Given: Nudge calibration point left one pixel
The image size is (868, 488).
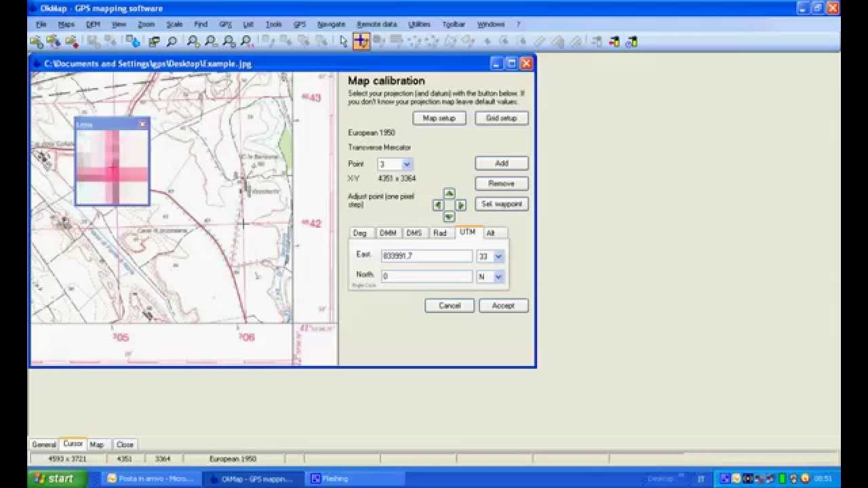Looking at the screenshot, I should pos(438,205).
